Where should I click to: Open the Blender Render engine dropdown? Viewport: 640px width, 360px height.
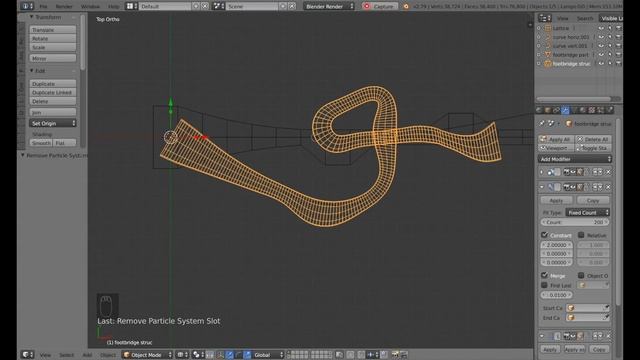pyautogui.click(x=329, y=7)
